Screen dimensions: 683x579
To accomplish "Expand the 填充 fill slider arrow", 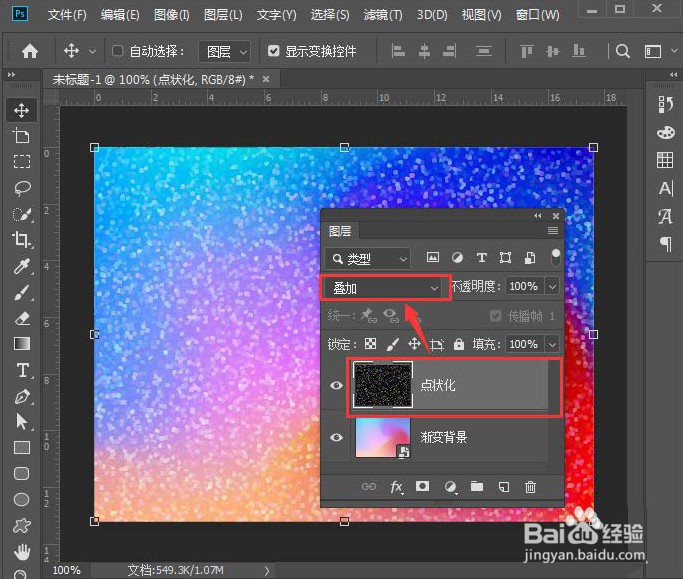I will click(x=552, y=344).
